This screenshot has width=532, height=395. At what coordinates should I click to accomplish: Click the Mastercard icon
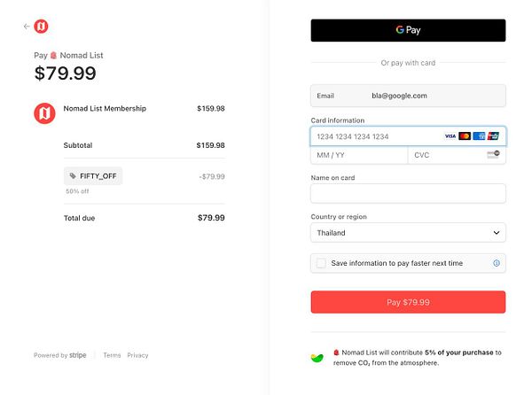click(465, 136)
